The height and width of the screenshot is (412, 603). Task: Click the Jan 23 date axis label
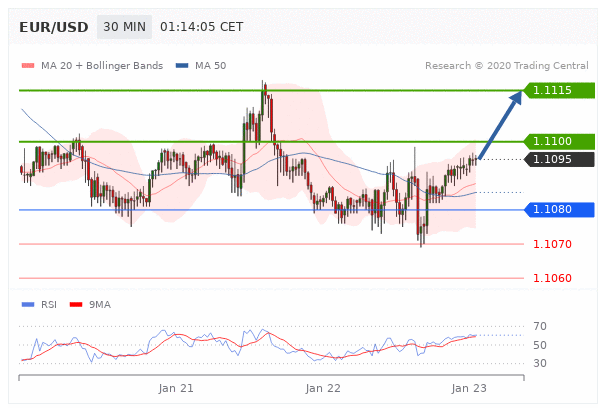click(469, 389)
